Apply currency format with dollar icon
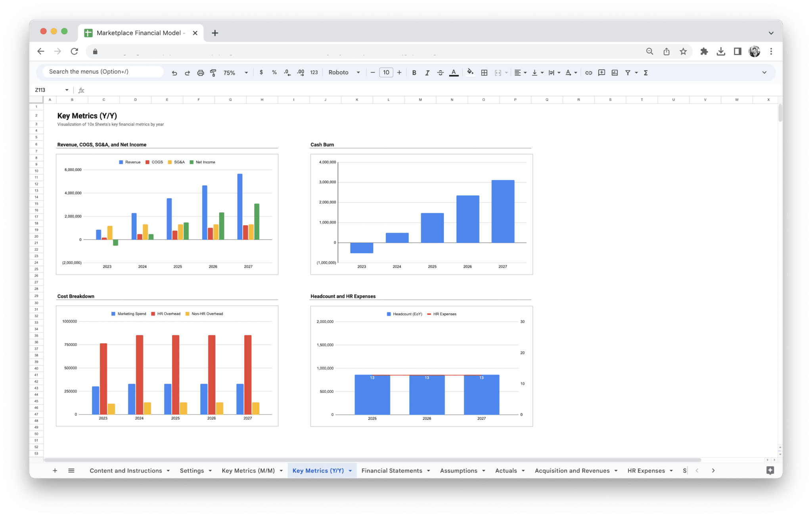 pos(261,72)
